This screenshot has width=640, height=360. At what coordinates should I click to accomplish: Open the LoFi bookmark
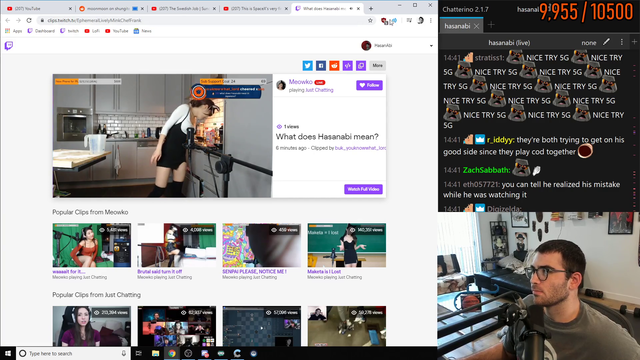92,31
